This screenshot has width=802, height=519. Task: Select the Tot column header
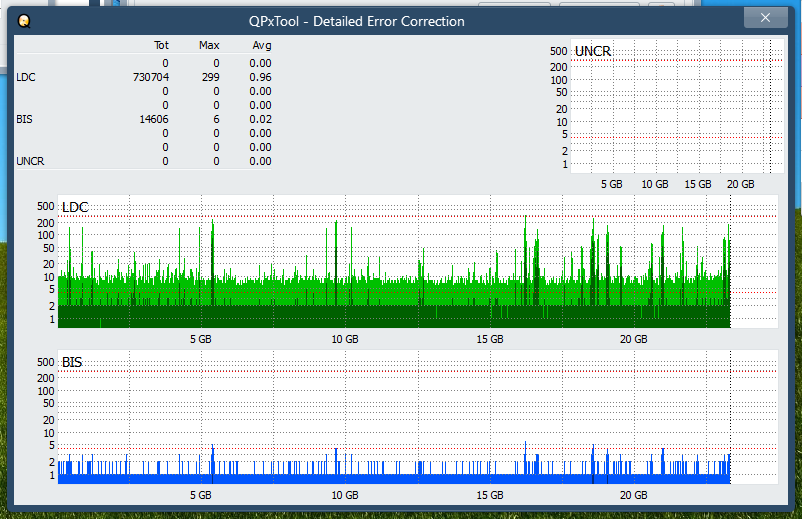click(x=161, y=45)
